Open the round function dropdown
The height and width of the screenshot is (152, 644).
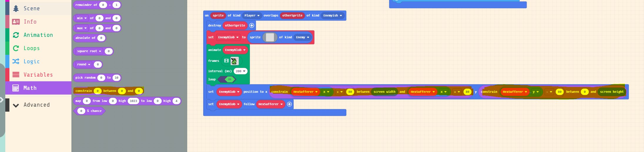(83, 64)
